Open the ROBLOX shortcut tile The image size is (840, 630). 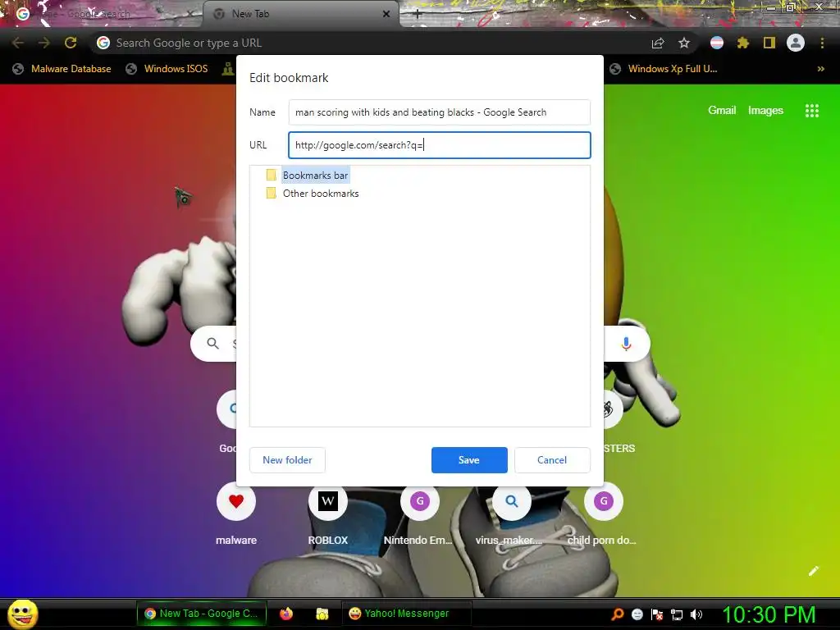328,514
